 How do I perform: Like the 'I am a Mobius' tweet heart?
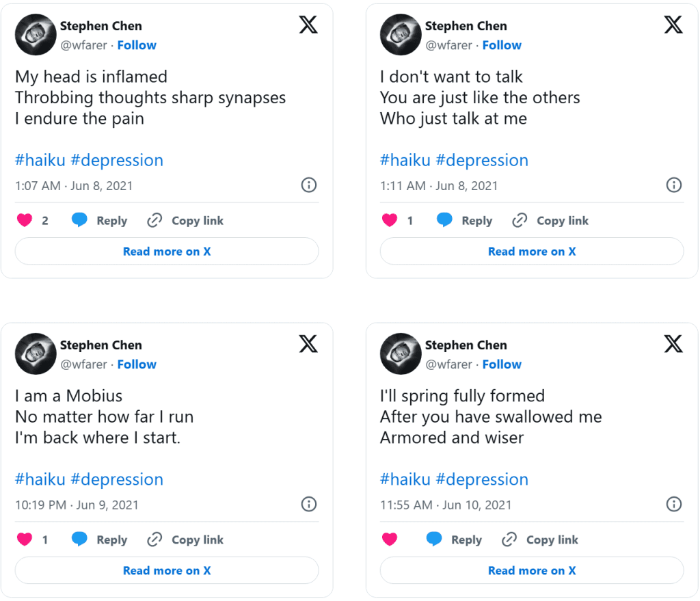(x=25, y=539)
